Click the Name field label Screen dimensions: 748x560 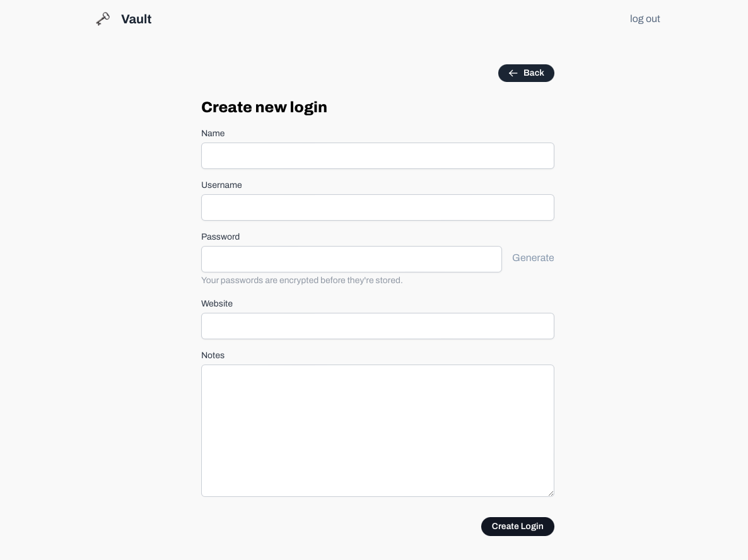[x=213, y=134]
